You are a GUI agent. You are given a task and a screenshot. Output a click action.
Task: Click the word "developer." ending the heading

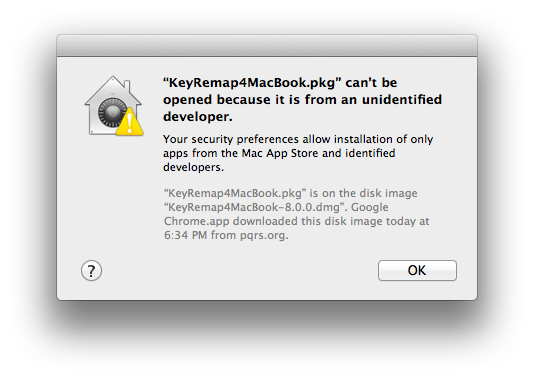click(x=198, y=116)
